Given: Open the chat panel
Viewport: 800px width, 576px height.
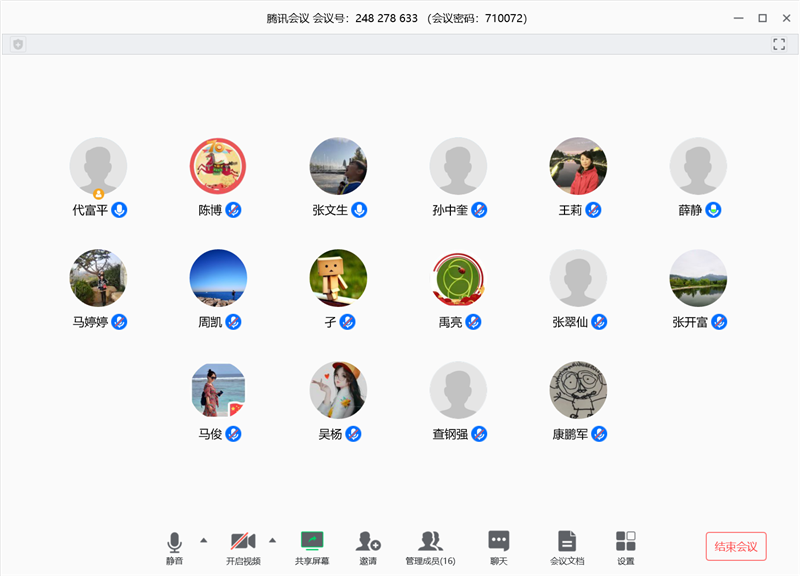Looking at the screenshot, I should click(498, 548).
